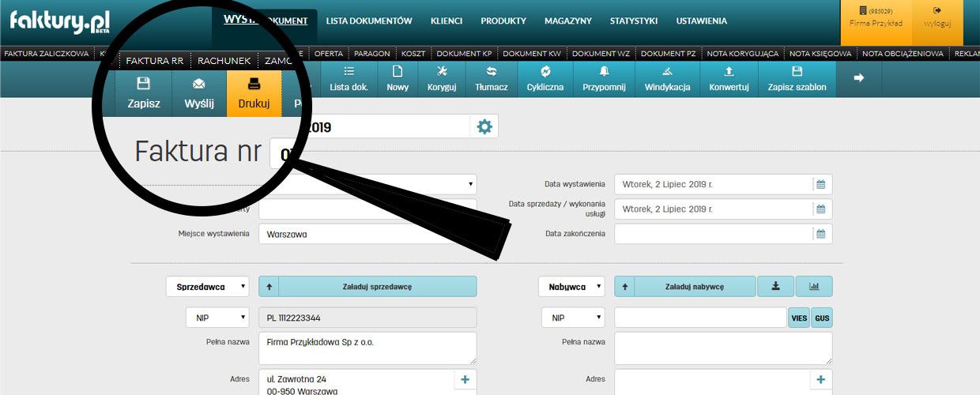Open the Tłumacz translate tool

(x=492, y=79)
